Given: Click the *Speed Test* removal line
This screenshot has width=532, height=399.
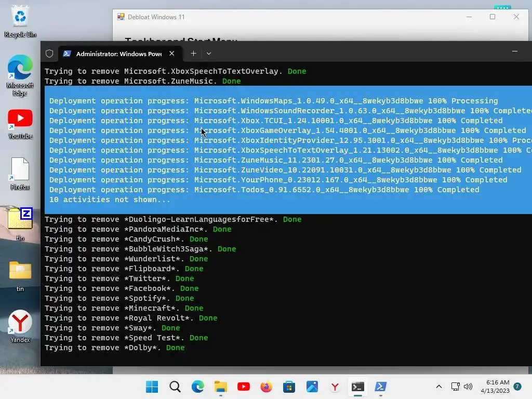Looking at the screenshot, I should pos(126,338).
